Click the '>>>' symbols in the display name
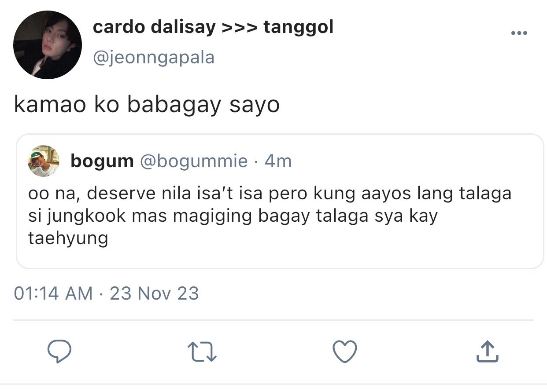 (x=239, y=28)
